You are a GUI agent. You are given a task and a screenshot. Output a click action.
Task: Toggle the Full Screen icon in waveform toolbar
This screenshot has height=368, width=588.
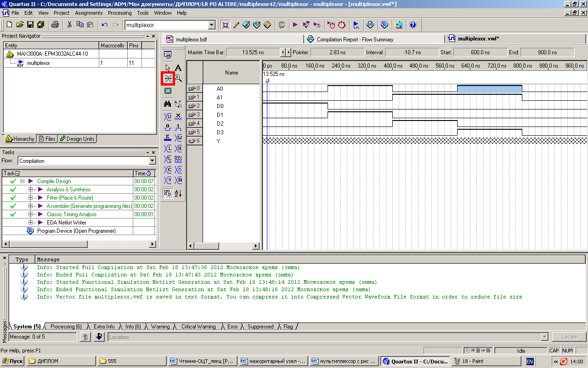pyautogui.click(x=168, y=91)
